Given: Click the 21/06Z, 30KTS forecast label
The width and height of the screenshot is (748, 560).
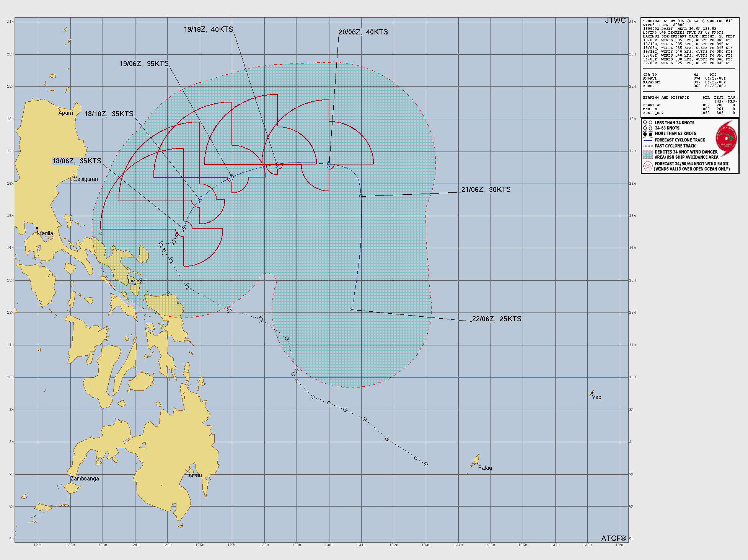Looking at the screenshot, I should coord(486,190).
